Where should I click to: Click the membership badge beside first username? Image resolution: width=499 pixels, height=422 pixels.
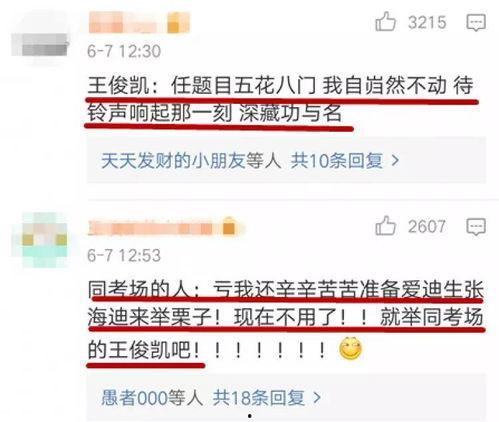[178, 23]
